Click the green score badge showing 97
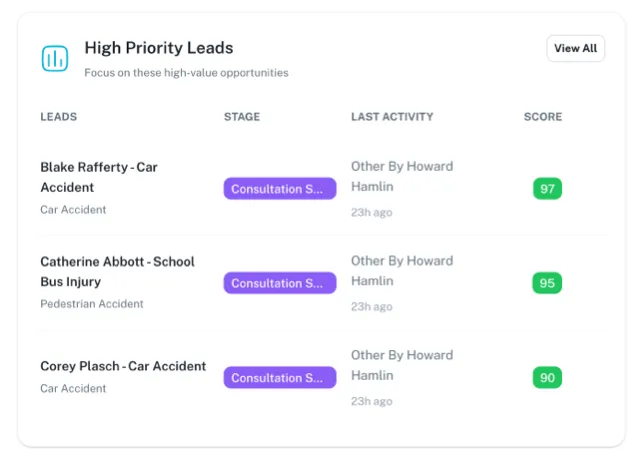 click(547, 189)
